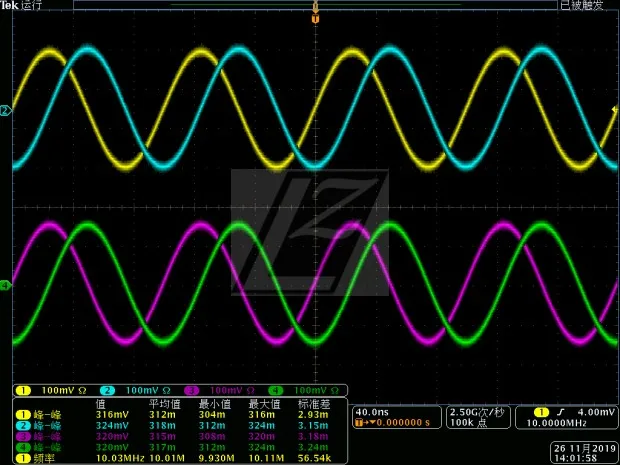Click the 最大值 column header
The height and width of the screenshot is (465, 620).
[x=264, y=404]
